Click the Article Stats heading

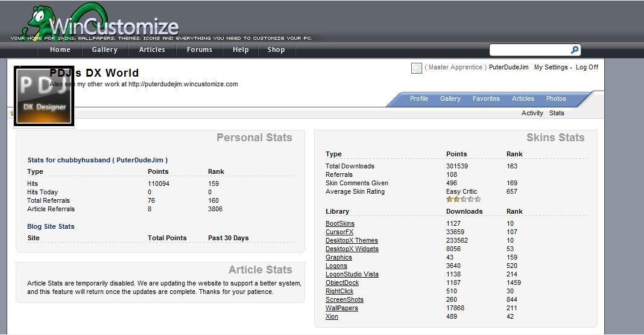click(260, 270)
